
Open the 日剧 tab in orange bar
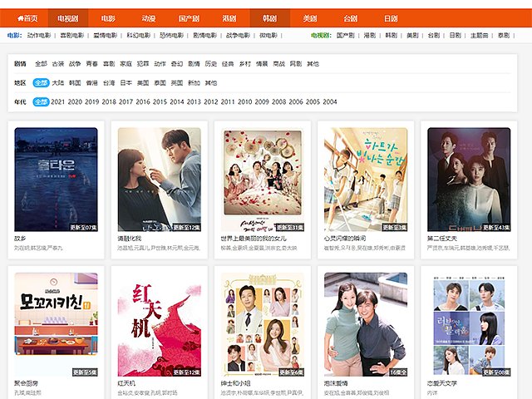pos(391,18)
